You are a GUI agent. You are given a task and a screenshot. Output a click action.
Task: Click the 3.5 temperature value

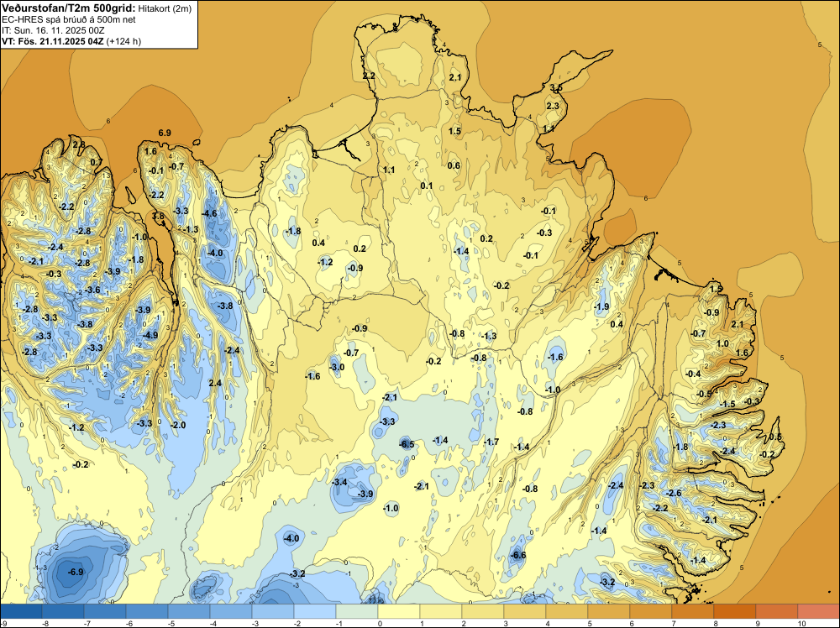[x=556, y=87]
